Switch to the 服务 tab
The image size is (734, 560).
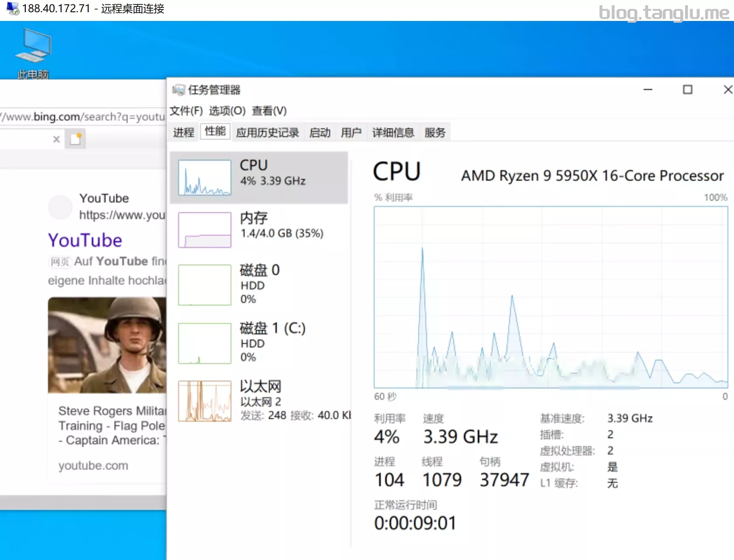[x=435, y=132]
